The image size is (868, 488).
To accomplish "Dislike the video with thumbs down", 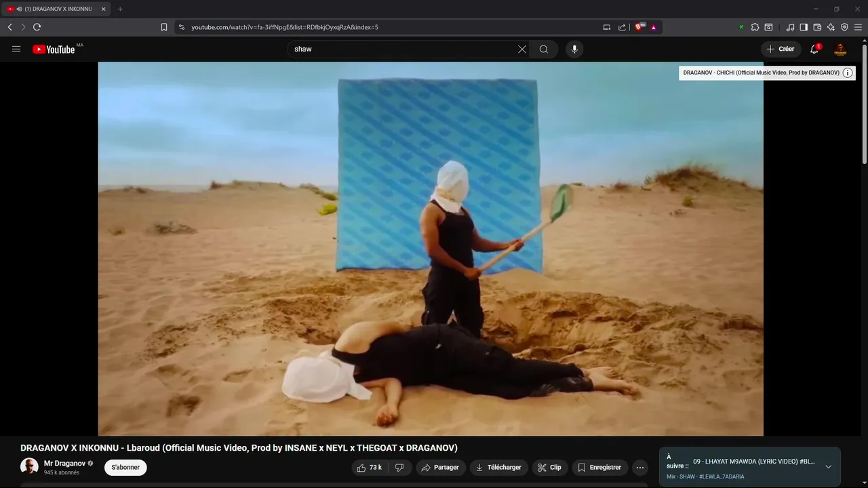I will click(x=399, y=468).
